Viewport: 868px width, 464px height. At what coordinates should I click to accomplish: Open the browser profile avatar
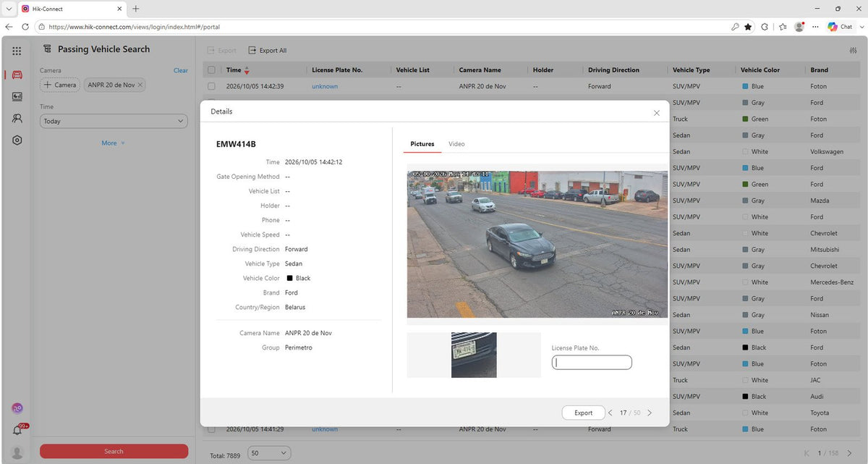[x=799, y=27]
